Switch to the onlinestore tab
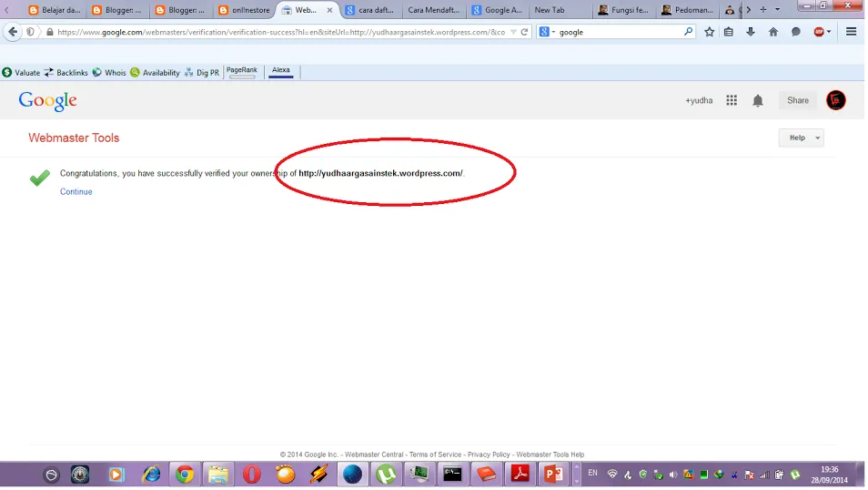 [x=245, y=10]
